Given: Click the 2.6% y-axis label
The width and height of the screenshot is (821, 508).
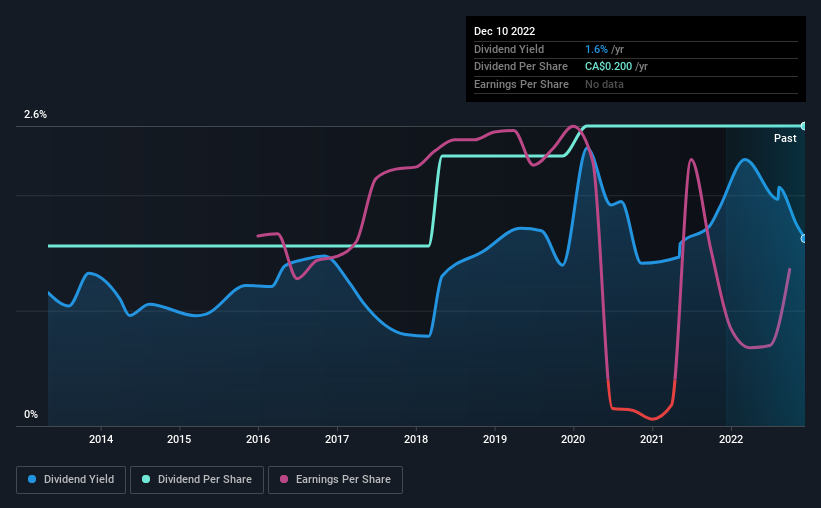Looking at the screenshot, I should [35, 114].
